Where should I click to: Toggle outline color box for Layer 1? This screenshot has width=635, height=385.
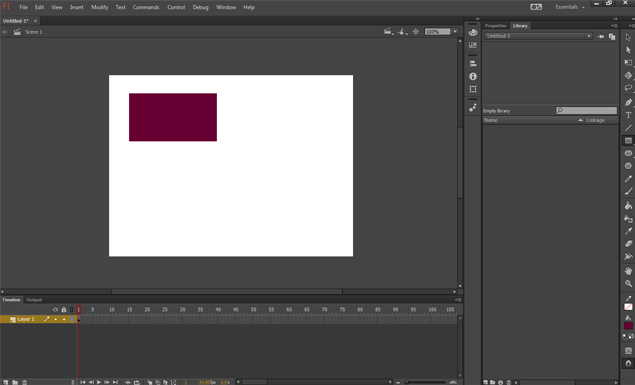[x=72, y=319]
